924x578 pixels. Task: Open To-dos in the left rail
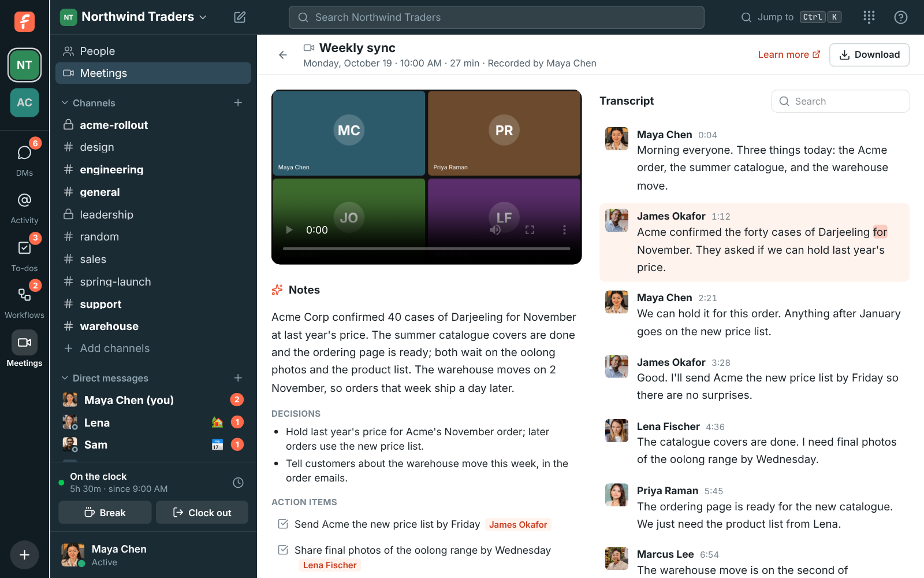pos(24,254)
